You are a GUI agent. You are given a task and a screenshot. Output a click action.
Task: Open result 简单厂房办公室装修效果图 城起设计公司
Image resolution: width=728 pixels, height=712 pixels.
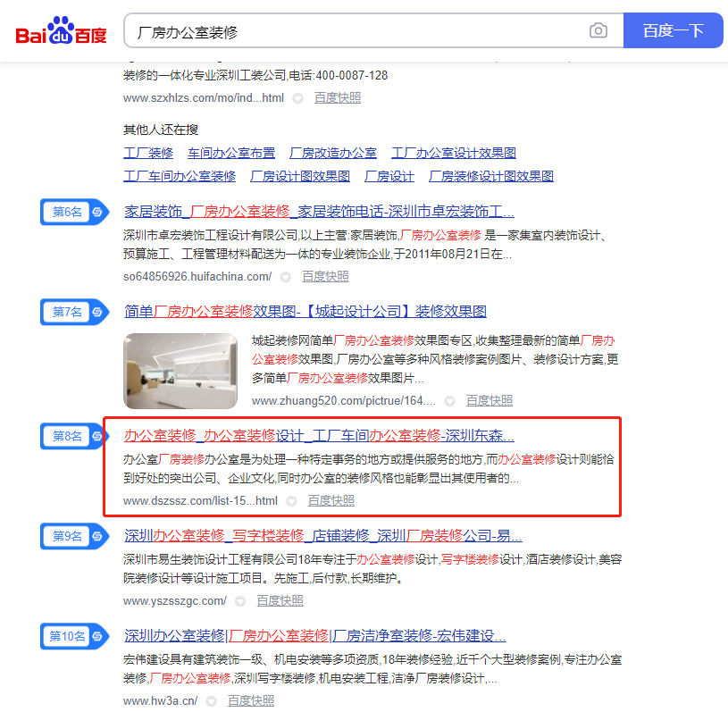[305, 311]
